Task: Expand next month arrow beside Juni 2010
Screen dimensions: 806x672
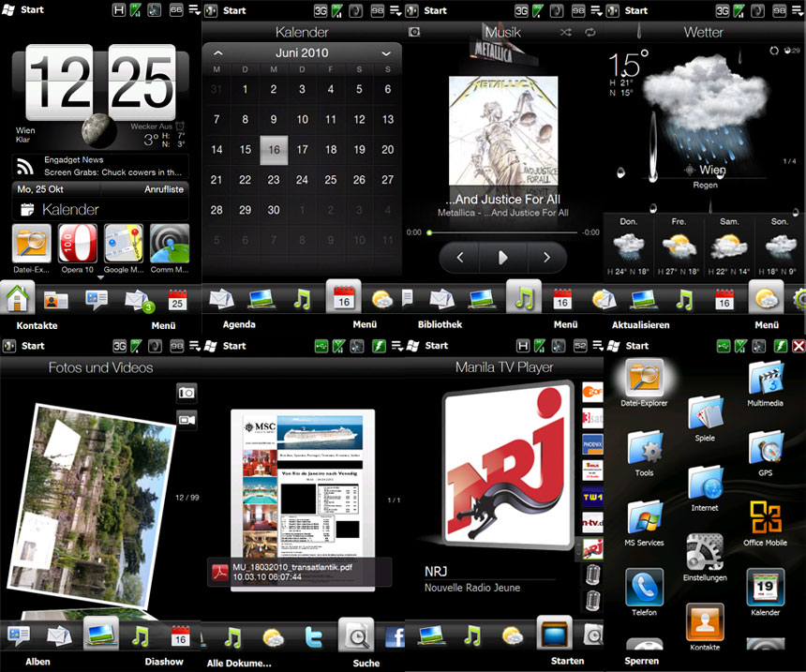Action: click(386, 53)
